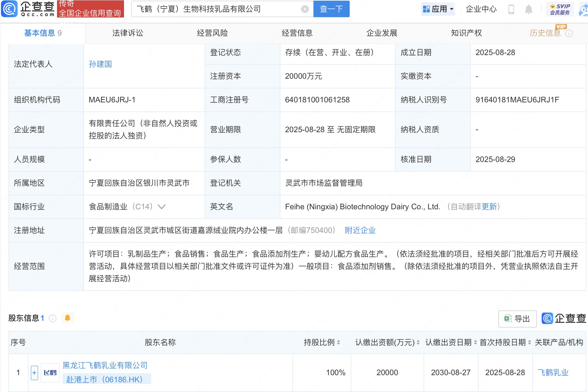Click the 查一下 search button
Image resolution: width=588 pixels, height=392 pixels.
(x=332, y=9)
